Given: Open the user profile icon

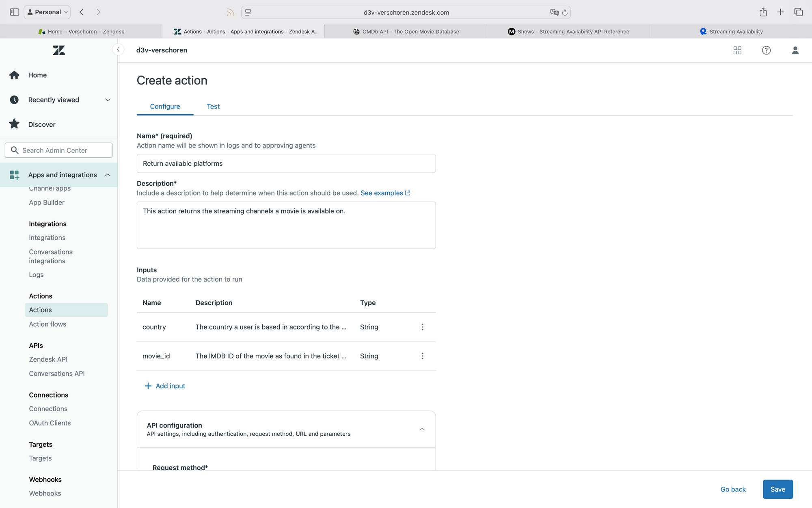Looking at the screenshot, I should pos(795,50).
